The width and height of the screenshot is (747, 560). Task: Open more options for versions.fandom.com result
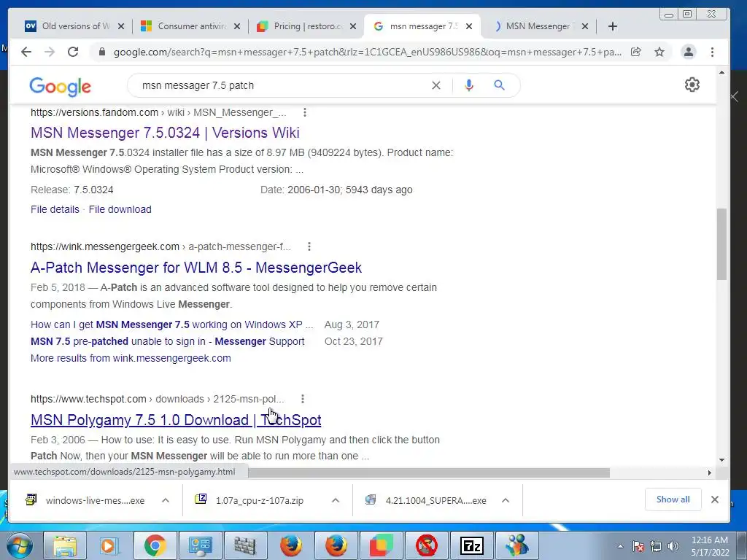pos(305,112)
